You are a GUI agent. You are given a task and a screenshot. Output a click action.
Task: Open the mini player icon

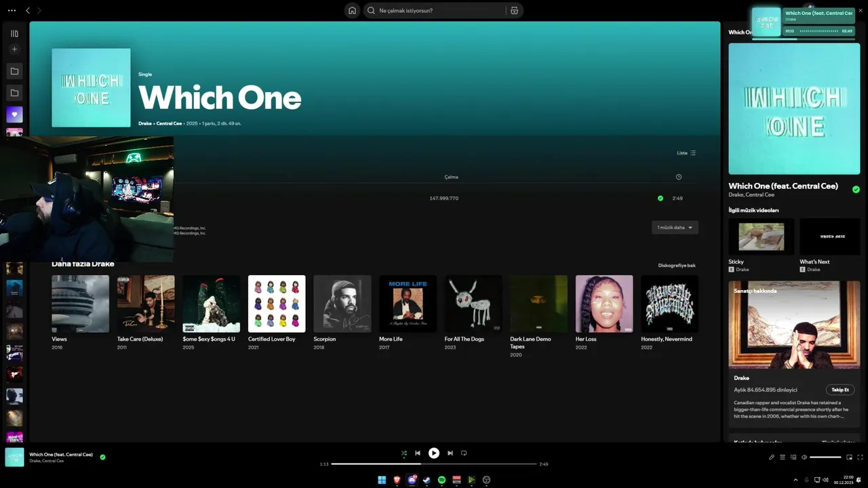pyautogui.click(x=850, y=457)
